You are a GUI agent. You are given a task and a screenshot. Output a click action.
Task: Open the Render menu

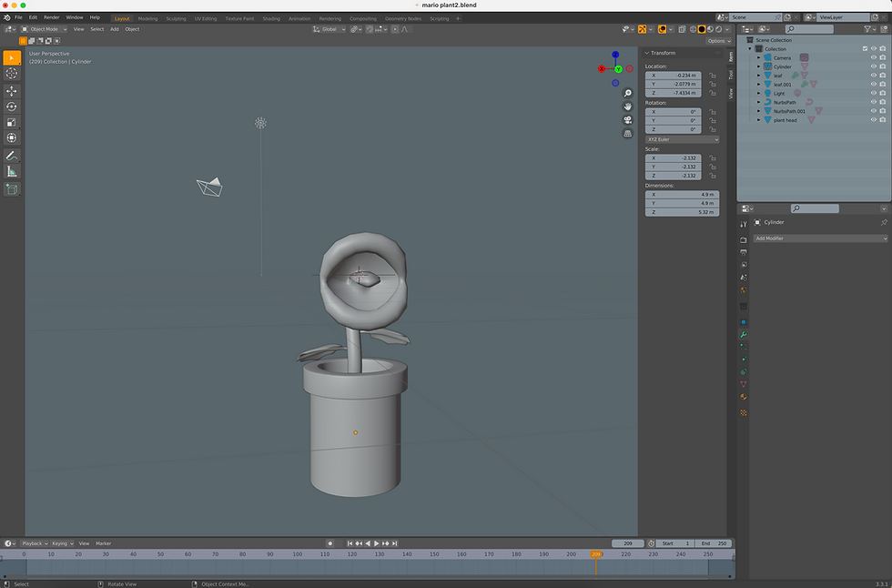[51, 17]
